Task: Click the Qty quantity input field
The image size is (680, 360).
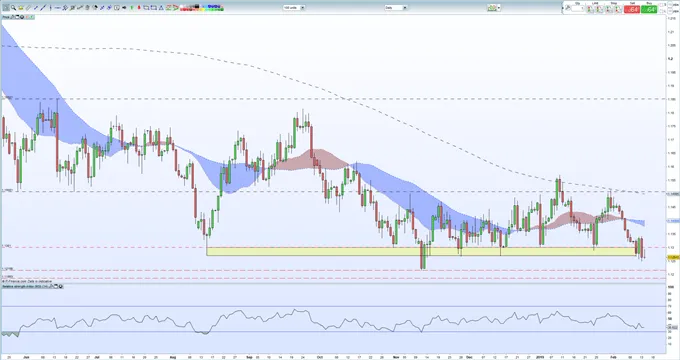Action: [x=578, y=8]
